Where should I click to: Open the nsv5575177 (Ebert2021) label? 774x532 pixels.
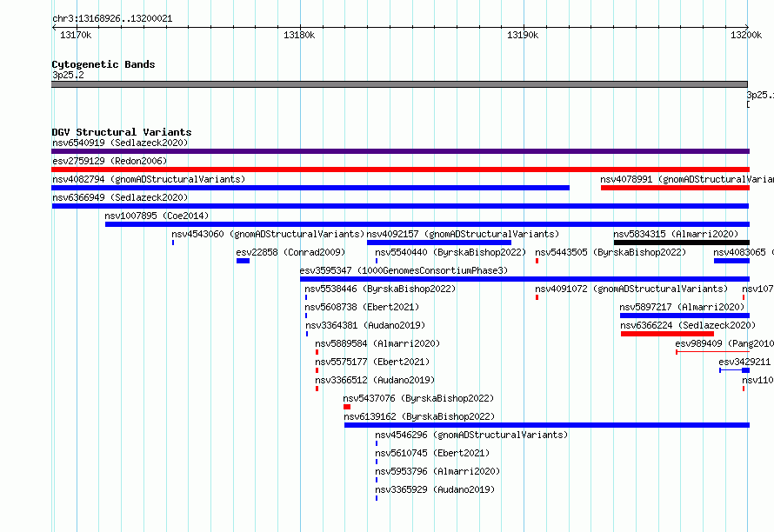click(x=372, y=362)
